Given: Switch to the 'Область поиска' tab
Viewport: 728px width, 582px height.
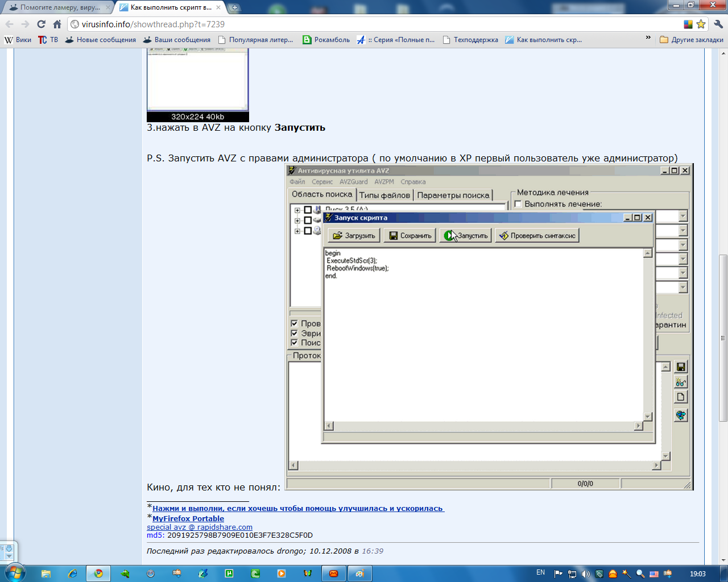Looking at the screenshot, I should point(322,194).
